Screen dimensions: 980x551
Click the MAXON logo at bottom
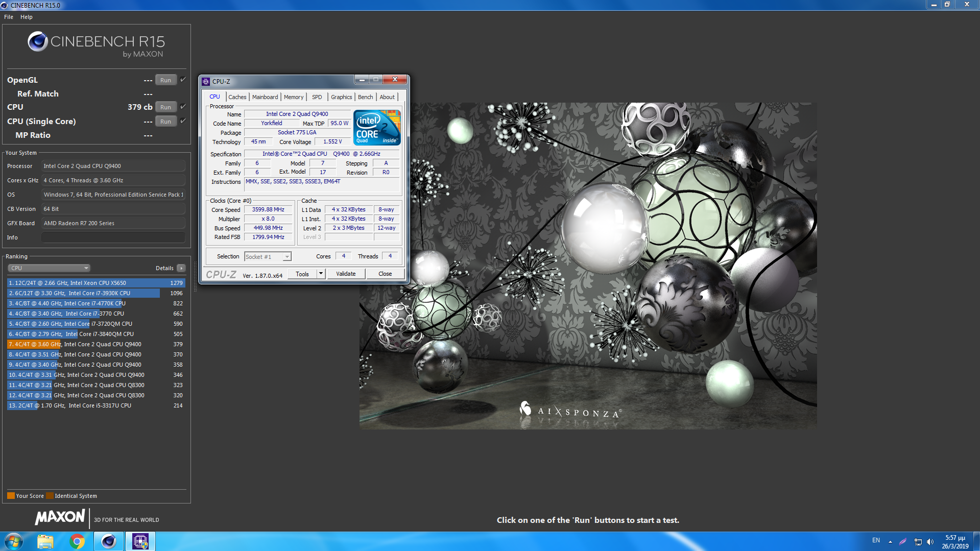pyautogui.click(x=60, y=517)
